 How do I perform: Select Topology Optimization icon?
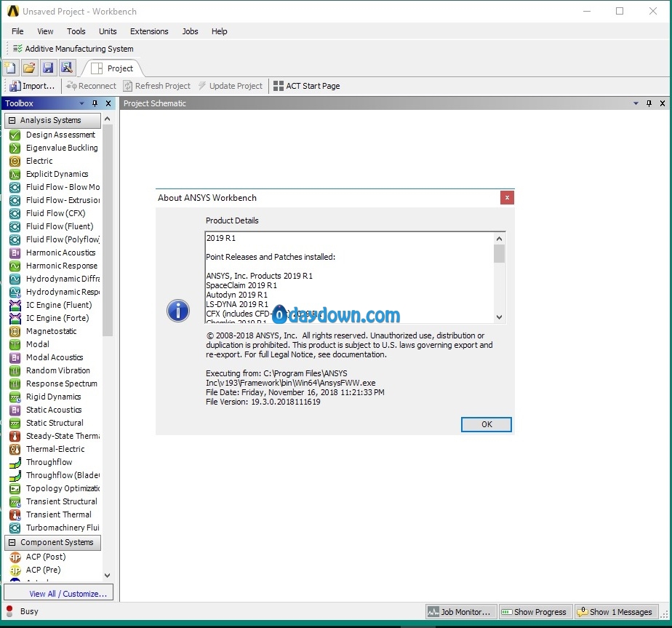click(x=15, y=488)
